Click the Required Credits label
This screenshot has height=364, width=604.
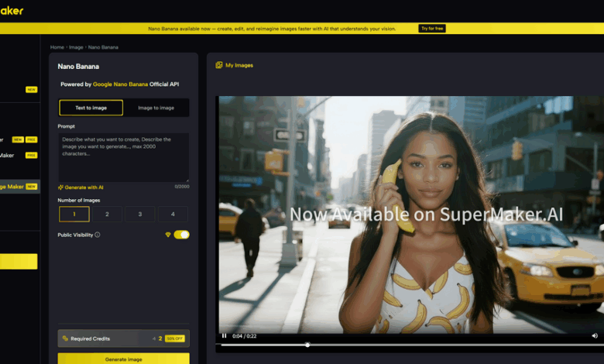90,339
